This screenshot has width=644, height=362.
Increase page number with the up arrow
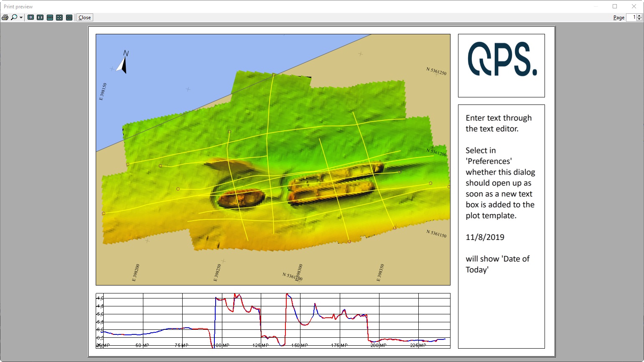point(639,16)
